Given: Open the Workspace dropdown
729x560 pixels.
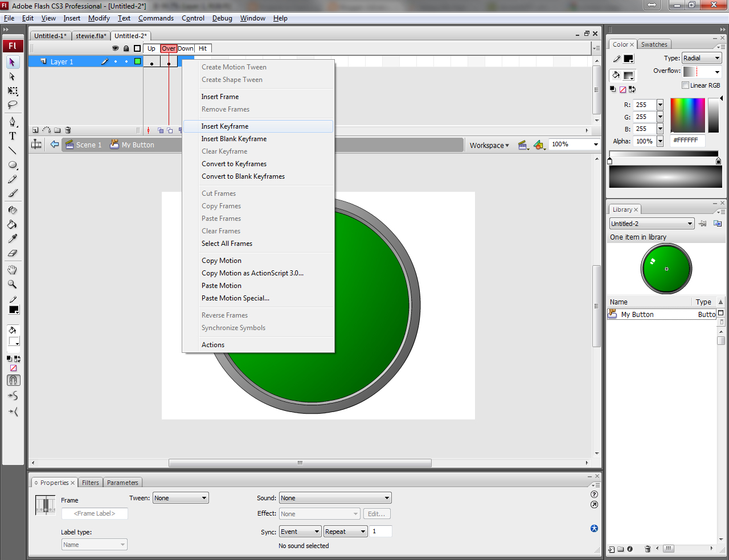Looking at the screenshot, I should pyautogui.click(x=489, y=145).
